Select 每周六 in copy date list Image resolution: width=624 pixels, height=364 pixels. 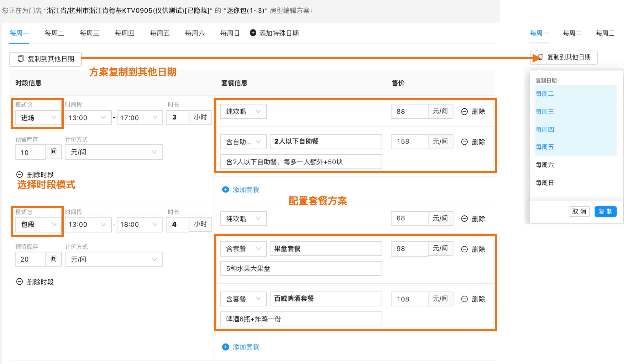pyautogui.click(x=576, y=165)
